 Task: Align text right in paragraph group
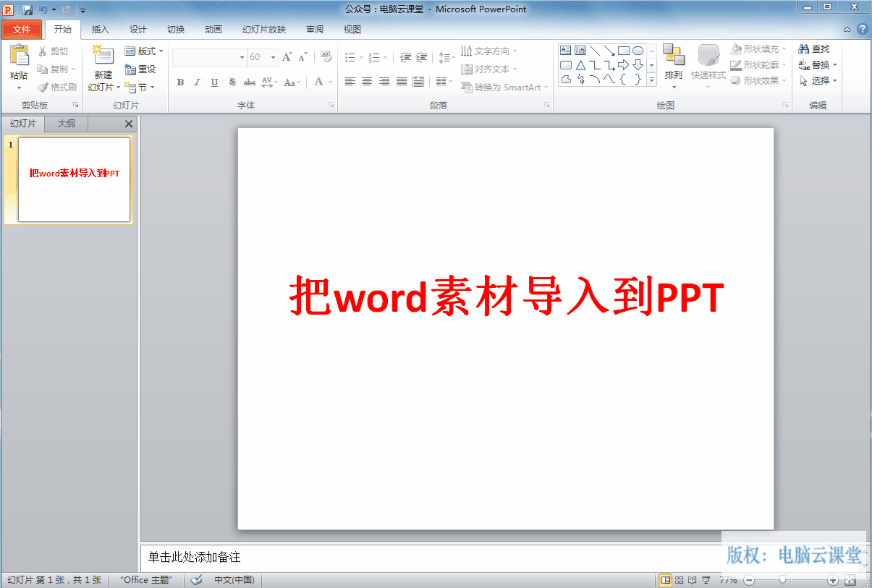pyautogui.click(x=384, y=82)
